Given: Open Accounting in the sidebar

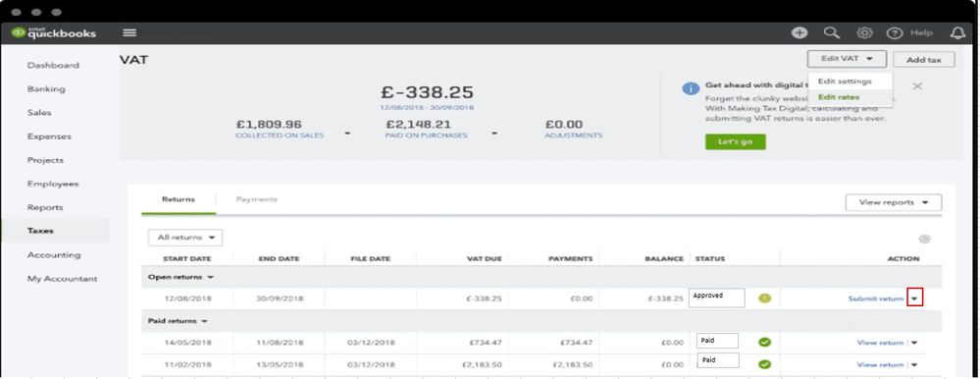Looking at the screenshot, I should [x=54, y=255].
